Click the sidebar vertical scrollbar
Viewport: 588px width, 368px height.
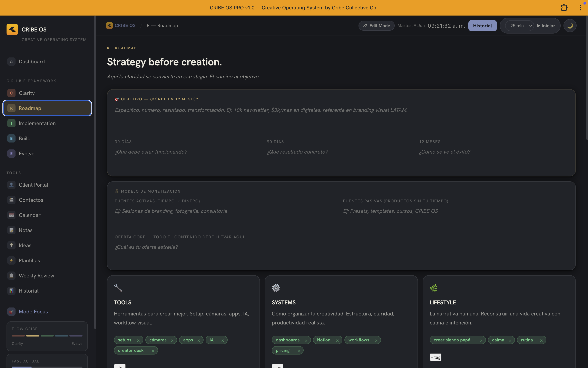[95, 172]
